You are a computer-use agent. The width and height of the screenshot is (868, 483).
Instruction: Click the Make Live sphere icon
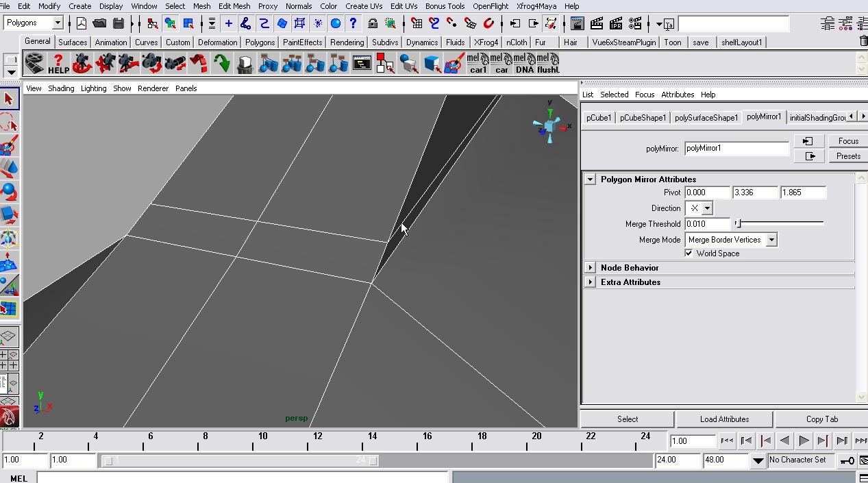336,23
